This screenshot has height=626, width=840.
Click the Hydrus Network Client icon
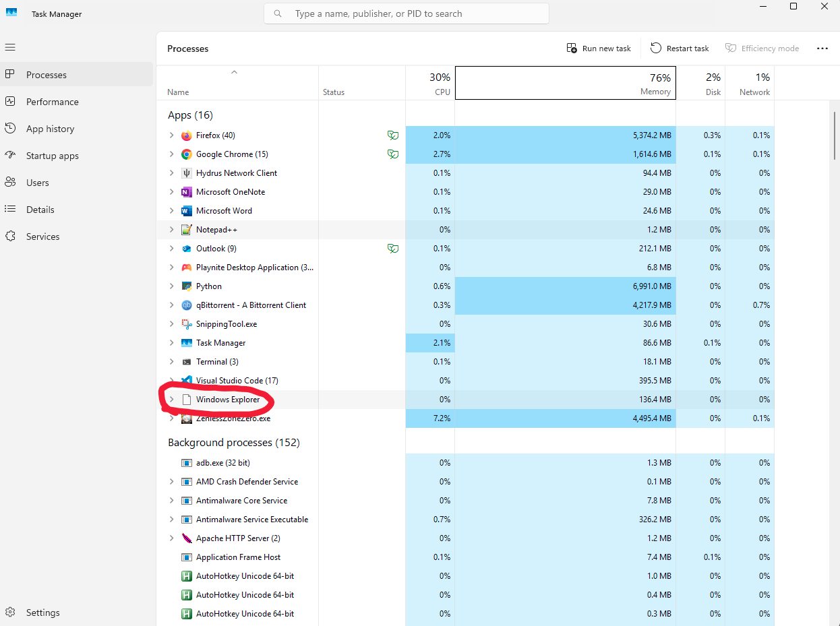click(x=187, y=173)
